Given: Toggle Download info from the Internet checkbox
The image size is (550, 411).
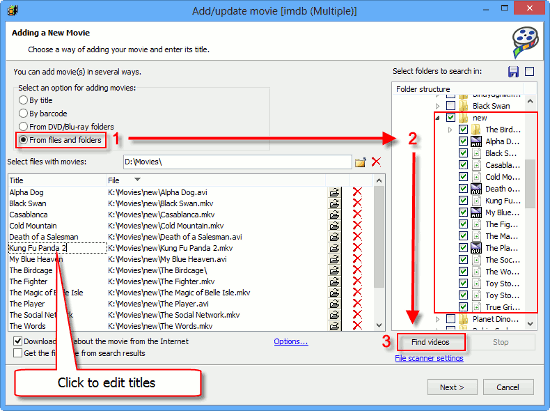Looking at the screenshot, I should pyautogui.click(x=18, y=341).
